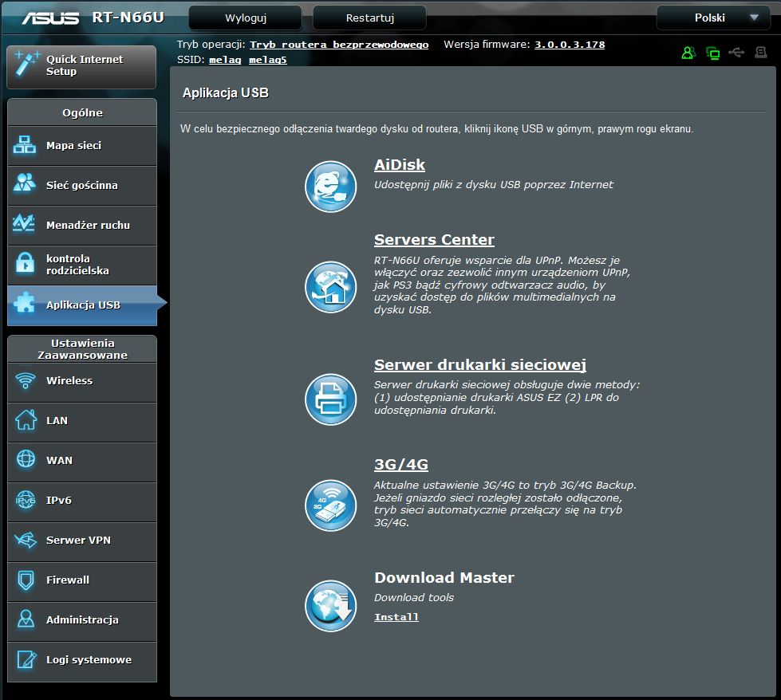Click the RT-N66U model name
The image size is (781, 700).
point(128,18)
